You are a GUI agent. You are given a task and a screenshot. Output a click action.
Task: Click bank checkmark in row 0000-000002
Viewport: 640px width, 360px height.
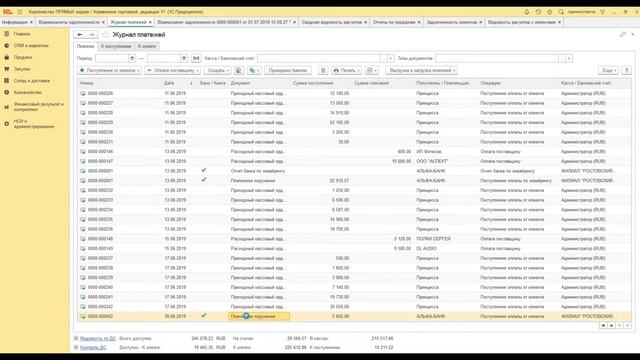coord(204,316)
